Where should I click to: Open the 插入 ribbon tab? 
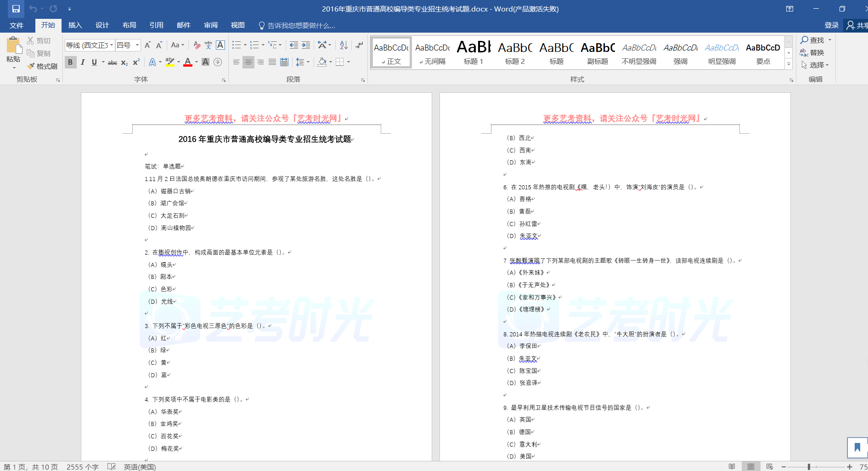[x=75, y=25]
